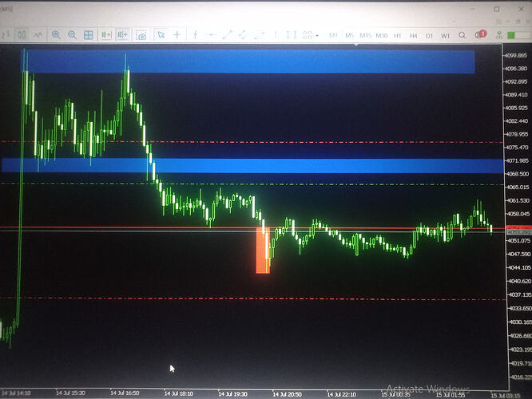The width and height of the screenshot is (532, 399).
Task: Toggle chart shift from right border
Action: (x=122, y=34)
